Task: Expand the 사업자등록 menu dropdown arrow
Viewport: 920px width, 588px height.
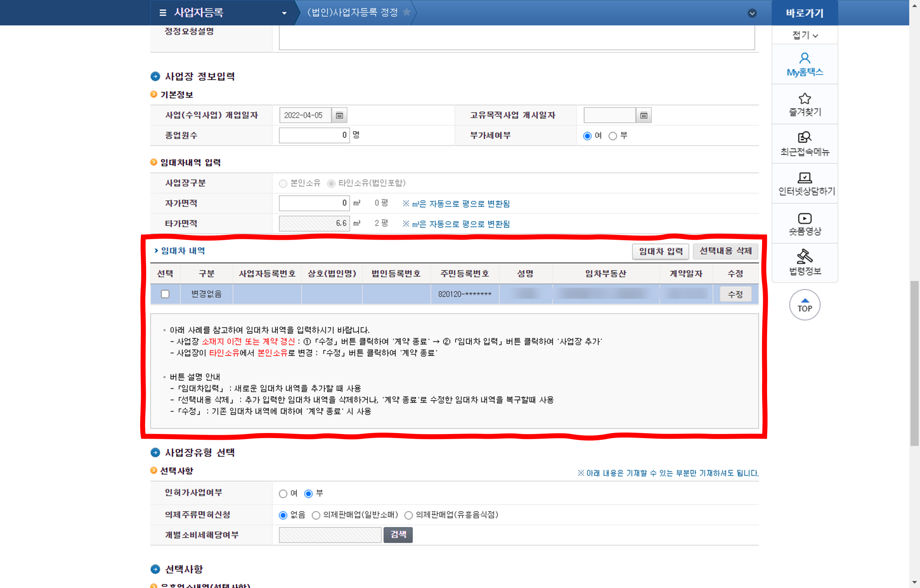Action: (284, 13)
